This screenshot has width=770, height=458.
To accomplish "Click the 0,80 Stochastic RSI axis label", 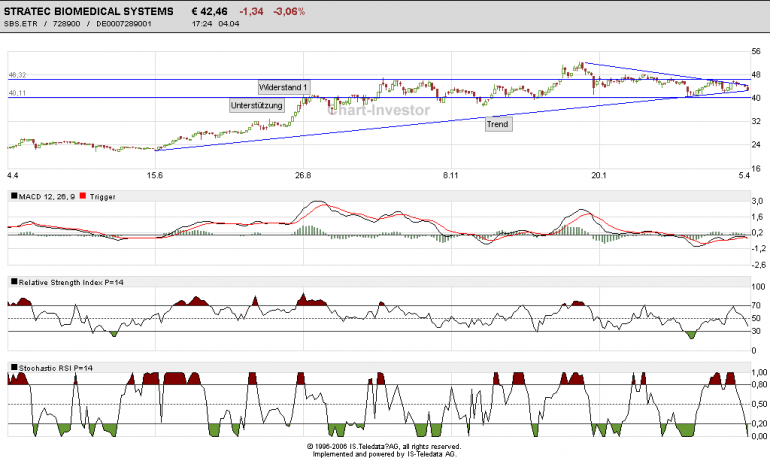I will (759, 384).
